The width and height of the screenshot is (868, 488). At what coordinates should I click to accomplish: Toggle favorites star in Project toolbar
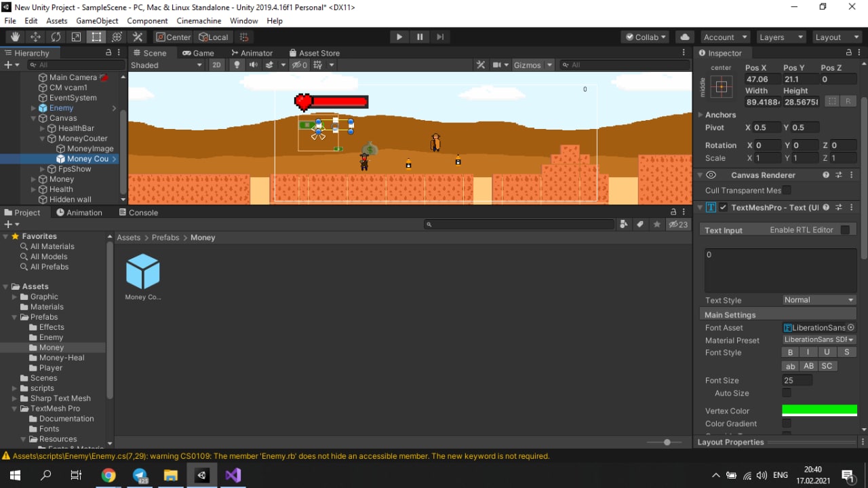656,225
